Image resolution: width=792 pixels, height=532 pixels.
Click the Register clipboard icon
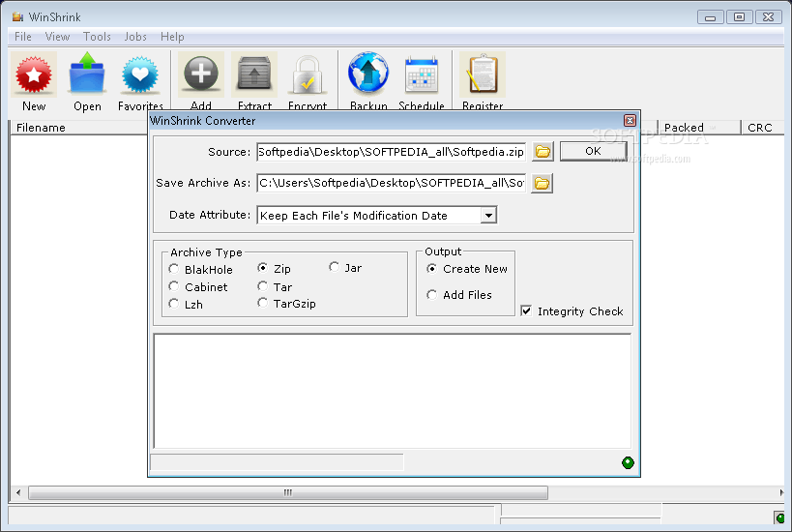pos(483,74)
